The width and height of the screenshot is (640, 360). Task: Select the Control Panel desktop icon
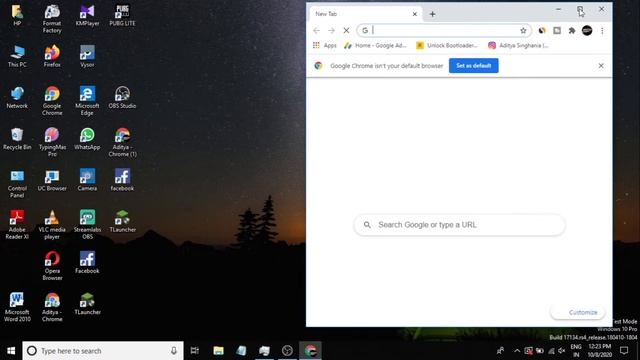click(17, 184)
